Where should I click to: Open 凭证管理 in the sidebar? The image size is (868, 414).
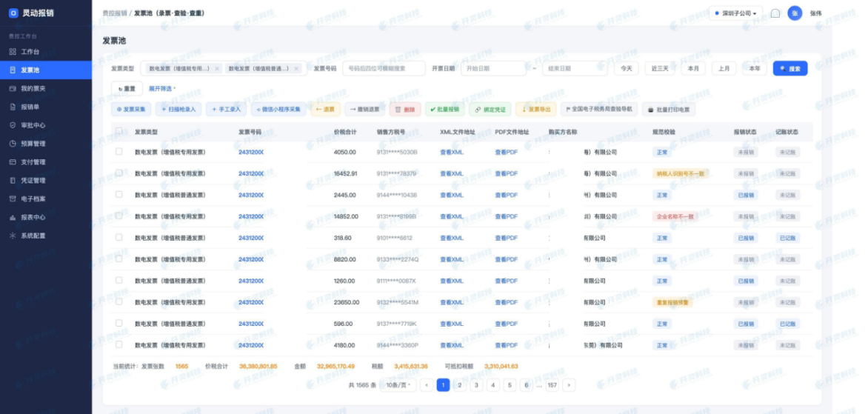coord(46,181)
